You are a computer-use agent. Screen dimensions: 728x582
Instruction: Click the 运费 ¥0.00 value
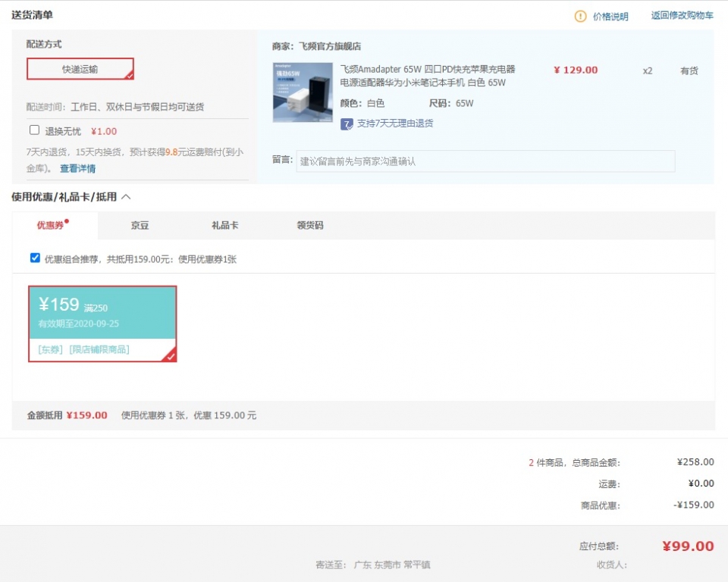tap(701, 483)
